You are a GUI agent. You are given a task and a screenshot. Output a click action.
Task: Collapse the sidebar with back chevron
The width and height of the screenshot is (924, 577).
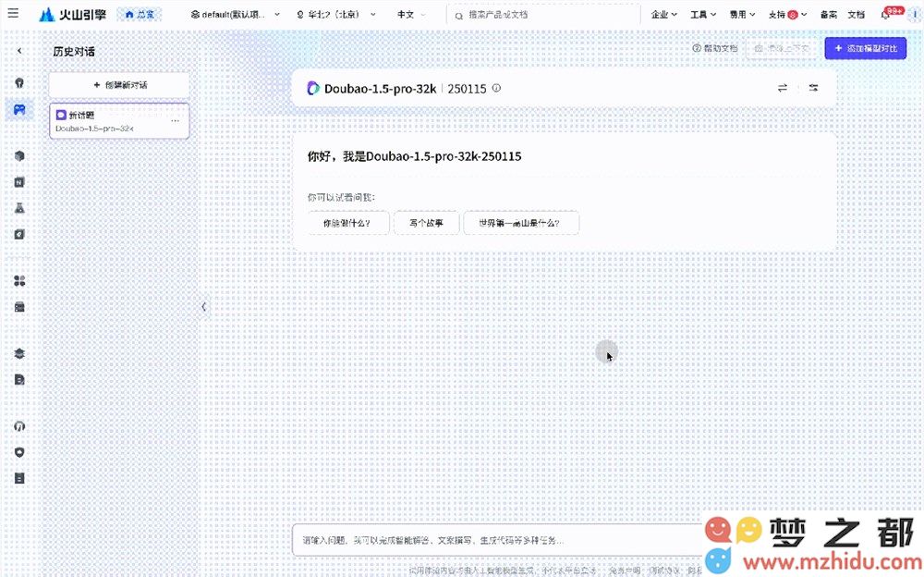[x=19, y=51]
